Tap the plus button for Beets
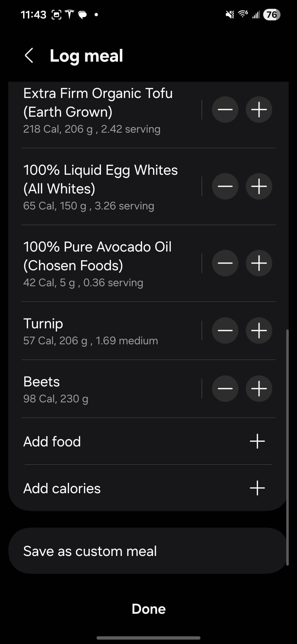The width and height of the screenshot is (297, 644). (259, 389)
